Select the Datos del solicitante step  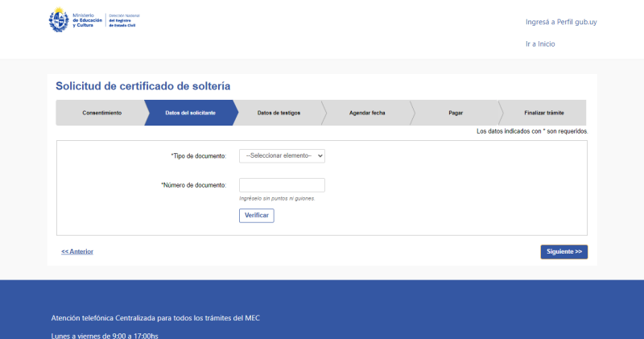(x=190, y=113)
